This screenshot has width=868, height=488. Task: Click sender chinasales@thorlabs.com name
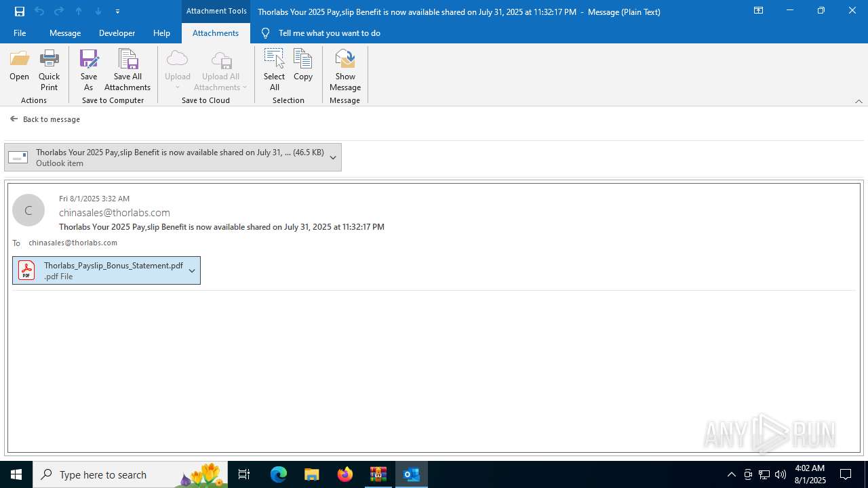pyautogui.click(x=115, y=213)
